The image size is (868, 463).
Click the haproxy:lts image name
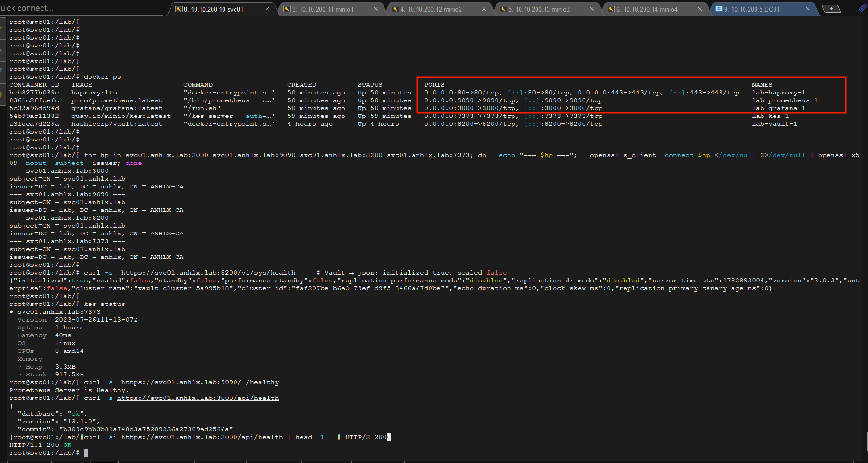click(94, 93)
